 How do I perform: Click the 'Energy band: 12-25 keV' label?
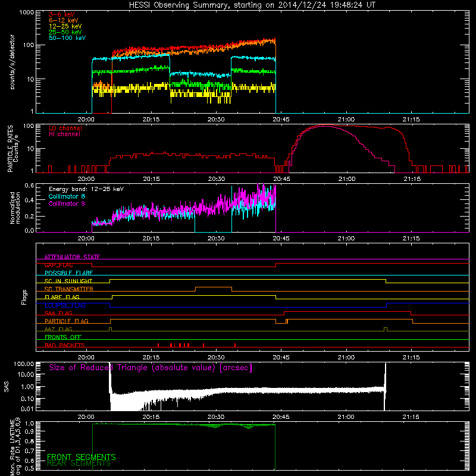(x=86, y=189)
